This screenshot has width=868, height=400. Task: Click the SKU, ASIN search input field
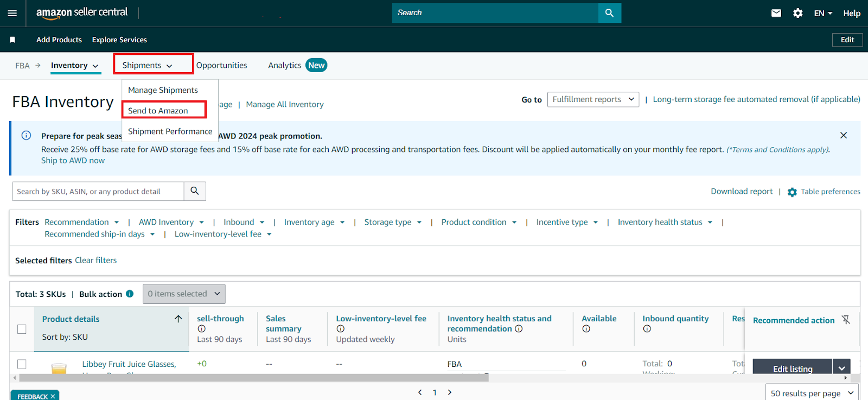[x=98, y=191]
